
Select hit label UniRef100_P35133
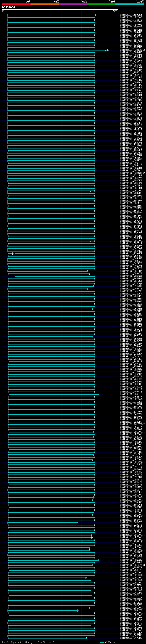[x=131, y=103]
